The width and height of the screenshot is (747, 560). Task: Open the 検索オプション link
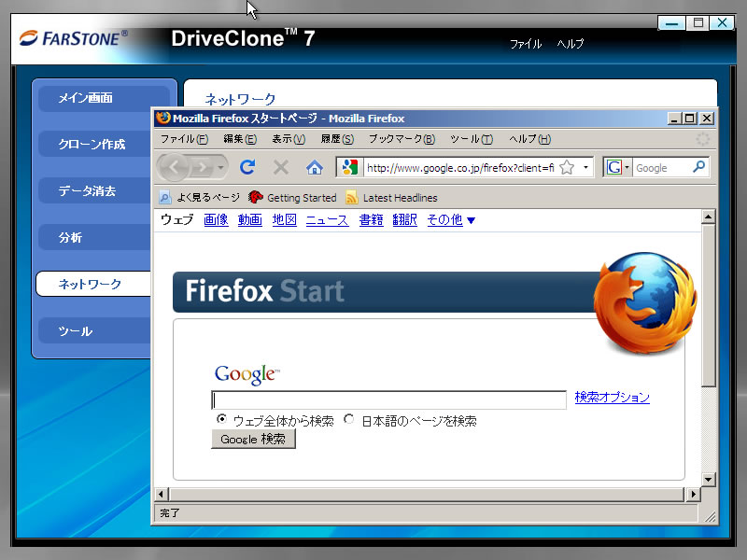613,398
